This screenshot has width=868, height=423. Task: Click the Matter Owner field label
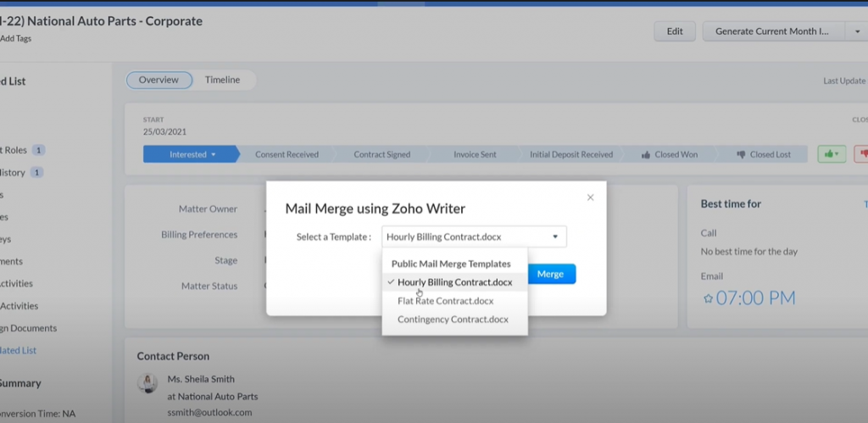click(209, 209)
